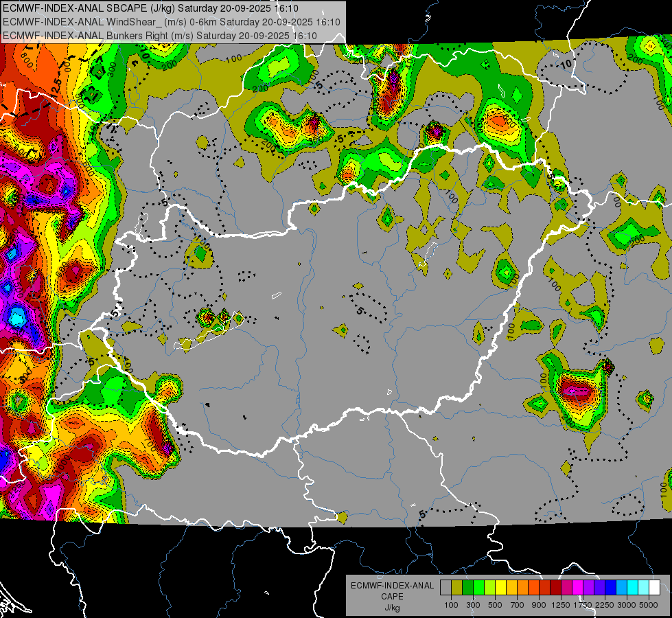Click the Bunkers Right (m/s) title line
This screenshot has height=618, width=672.
160,36
